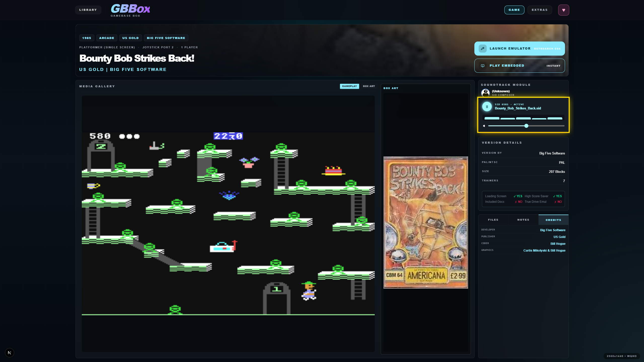Open the Big Five Software developer link
Screen dimensions: 644x362
[552, 230]
